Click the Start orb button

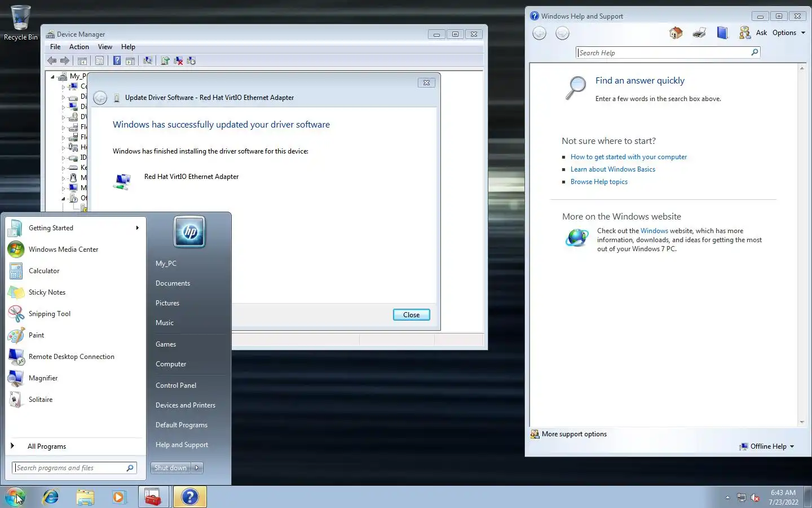click(x=15, y=497)
